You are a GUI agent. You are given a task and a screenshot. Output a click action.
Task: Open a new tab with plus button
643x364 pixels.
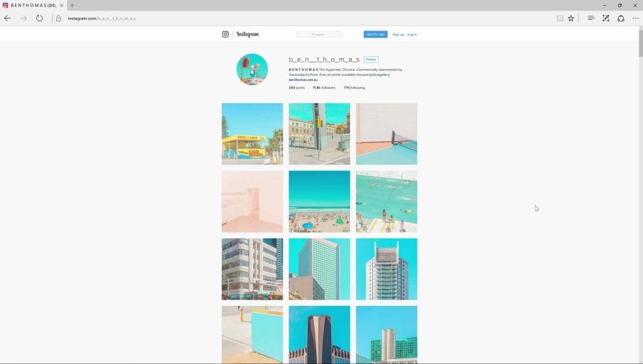tap(72, 5)
